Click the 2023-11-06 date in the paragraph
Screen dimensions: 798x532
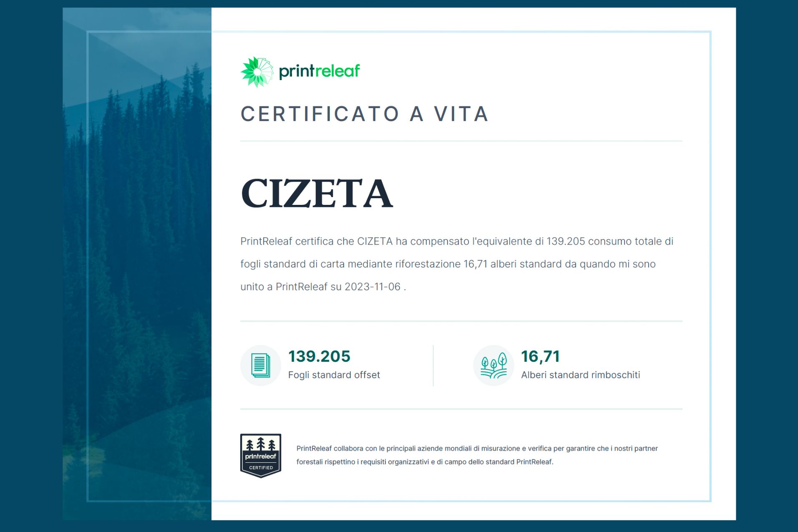(x=373, y=287)
